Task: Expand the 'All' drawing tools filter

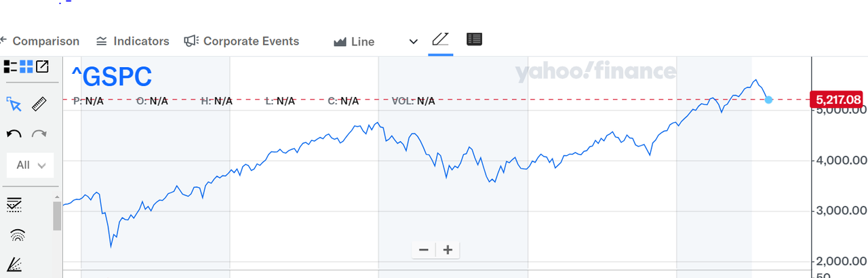Action: pyautogui.click(x=30, y=165)
